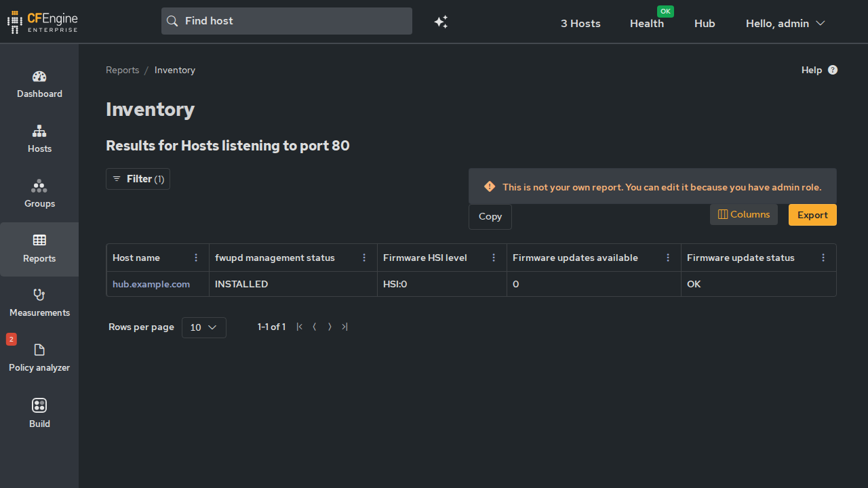
Task: Click the Export button
Action: pyautogui.click(x=812, y=215)
